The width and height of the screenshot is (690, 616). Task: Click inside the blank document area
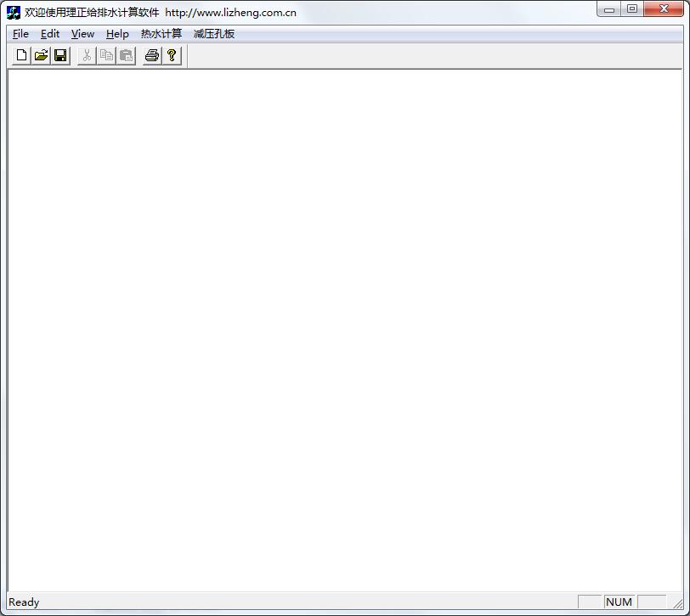tap(345, 330)
